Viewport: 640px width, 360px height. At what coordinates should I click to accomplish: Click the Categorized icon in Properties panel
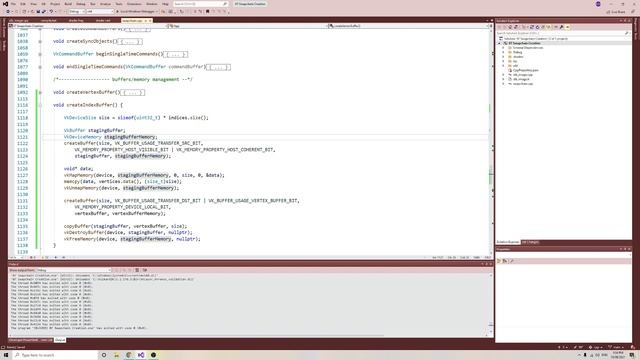tap(499, 261)
